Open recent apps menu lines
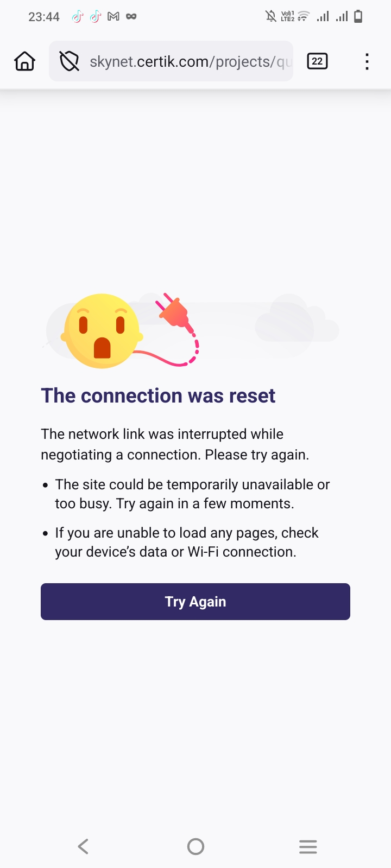The height and width of the screenshot is (868, 391). point(308,846)
